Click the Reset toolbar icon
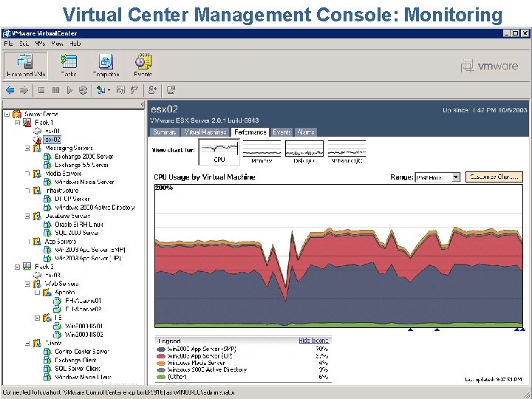532x399 pixels. 83,90
